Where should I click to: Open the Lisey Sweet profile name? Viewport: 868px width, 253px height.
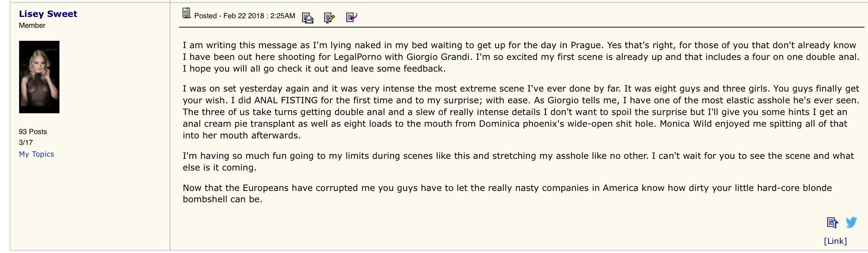(x=48, y=14)
